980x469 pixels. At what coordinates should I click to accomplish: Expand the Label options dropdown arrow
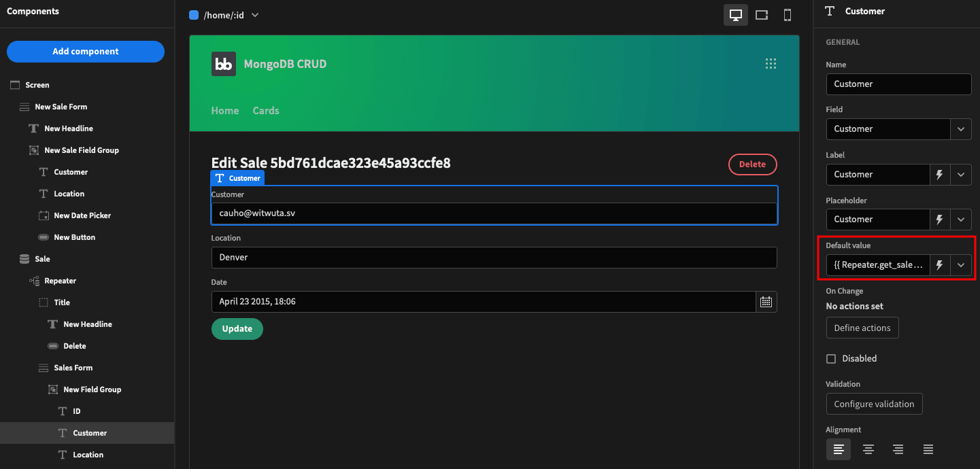pyautogui.click(x=961, y=175)
